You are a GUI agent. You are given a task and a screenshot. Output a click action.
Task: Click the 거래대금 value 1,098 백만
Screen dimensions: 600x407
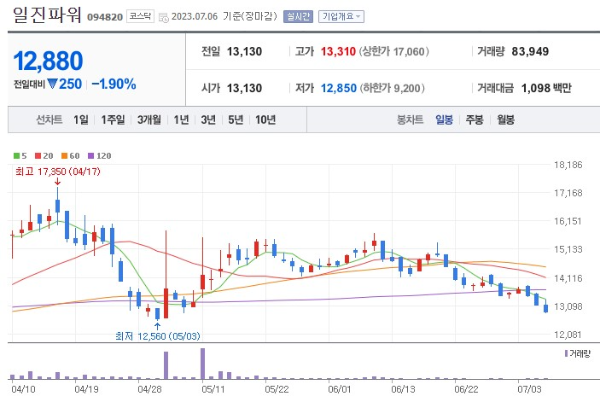546,88
